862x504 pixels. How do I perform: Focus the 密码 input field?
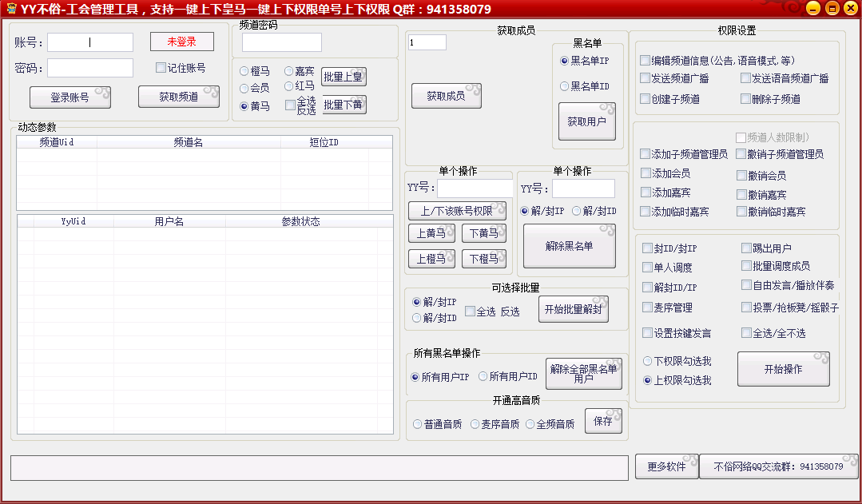click(x=90, y=68)
